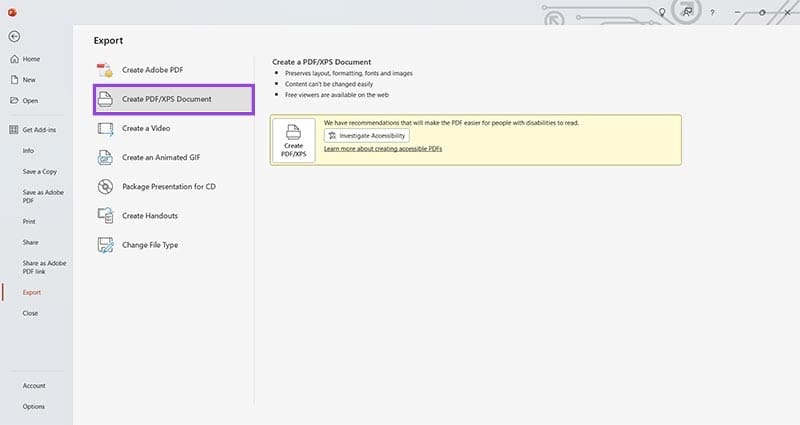Click "Free viewers are available on the web" text
The height and width of the screenshot is (425, 800).
point(337,95)
